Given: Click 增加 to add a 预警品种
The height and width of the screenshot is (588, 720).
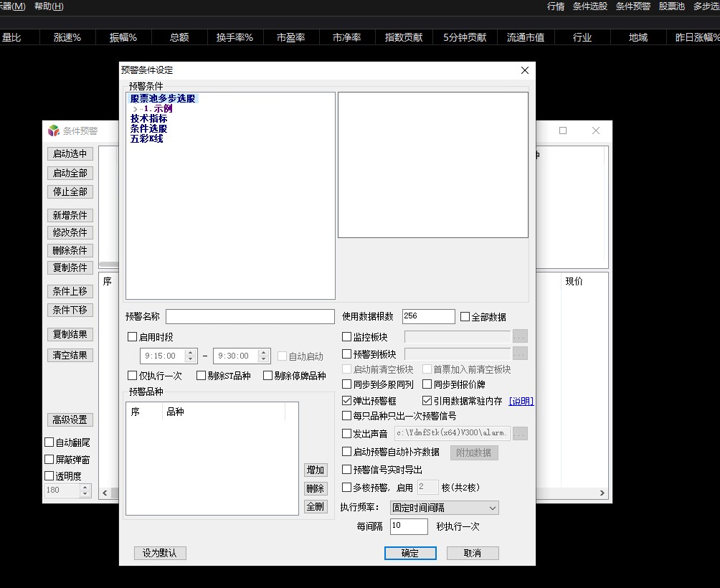Looking at the screenshot, I should [x=316, y=470].
